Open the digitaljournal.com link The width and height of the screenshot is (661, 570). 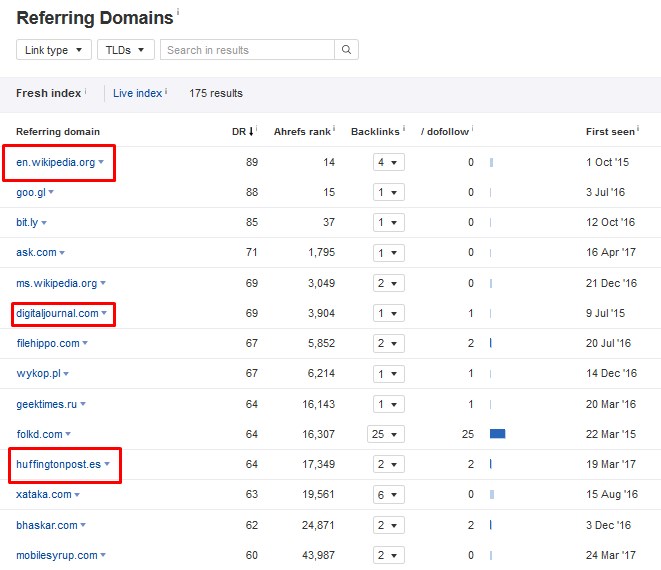coord(57,313)
